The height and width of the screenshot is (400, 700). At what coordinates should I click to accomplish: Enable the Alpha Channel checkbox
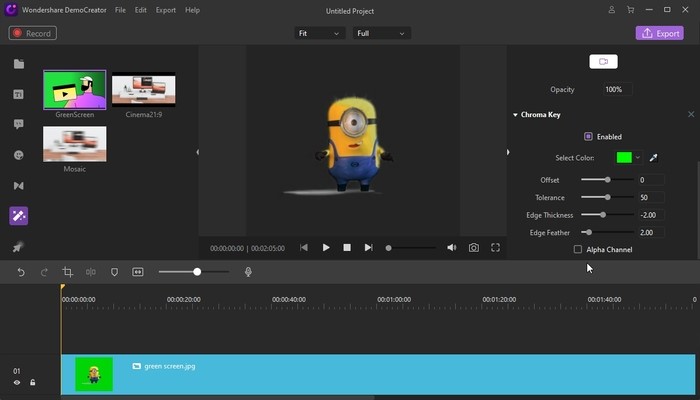point(578,250)
